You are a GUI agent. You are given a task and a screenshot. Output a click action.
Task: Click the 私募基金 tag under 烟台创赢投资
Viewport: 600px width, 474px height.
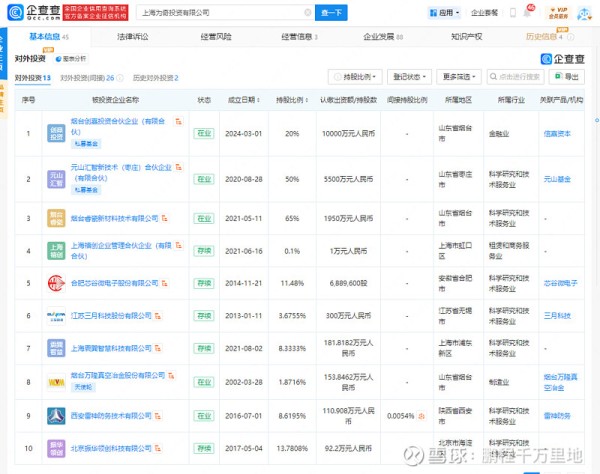(x=86, y=144)
